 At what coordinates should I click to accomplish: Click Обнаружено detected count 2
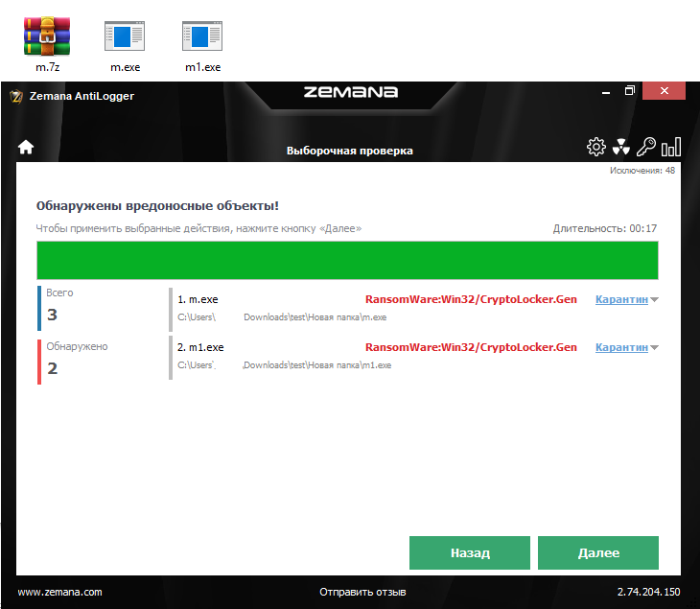tap(52, 368)
